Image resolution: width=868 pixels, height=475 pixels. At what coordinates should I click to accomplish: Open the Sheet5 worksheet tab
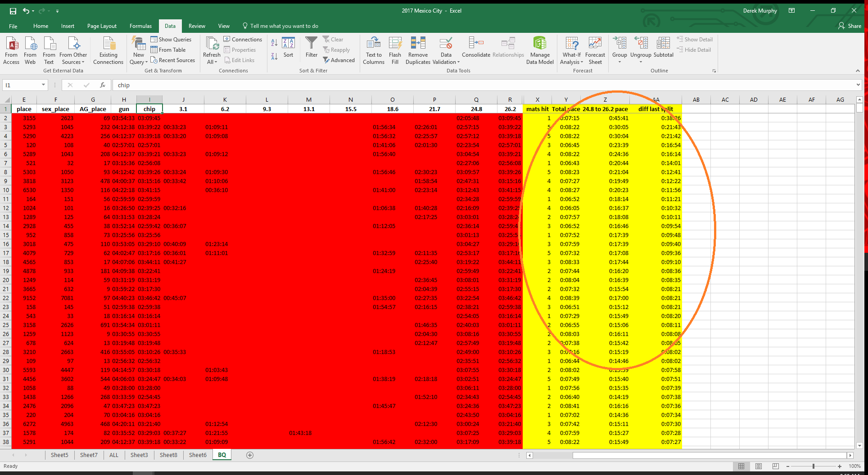(x=59, y=455)
